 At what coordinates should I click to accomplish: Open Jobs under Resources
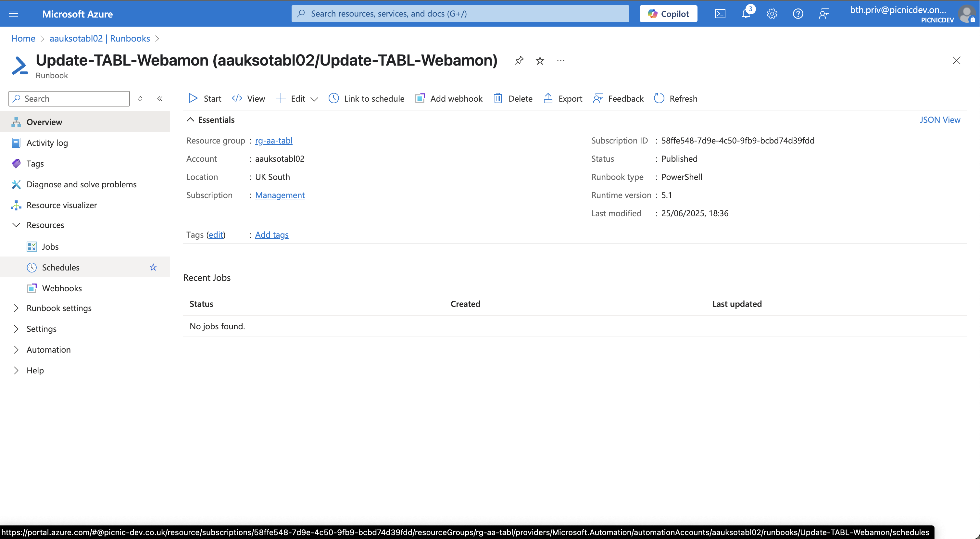[x=85, y=246]
